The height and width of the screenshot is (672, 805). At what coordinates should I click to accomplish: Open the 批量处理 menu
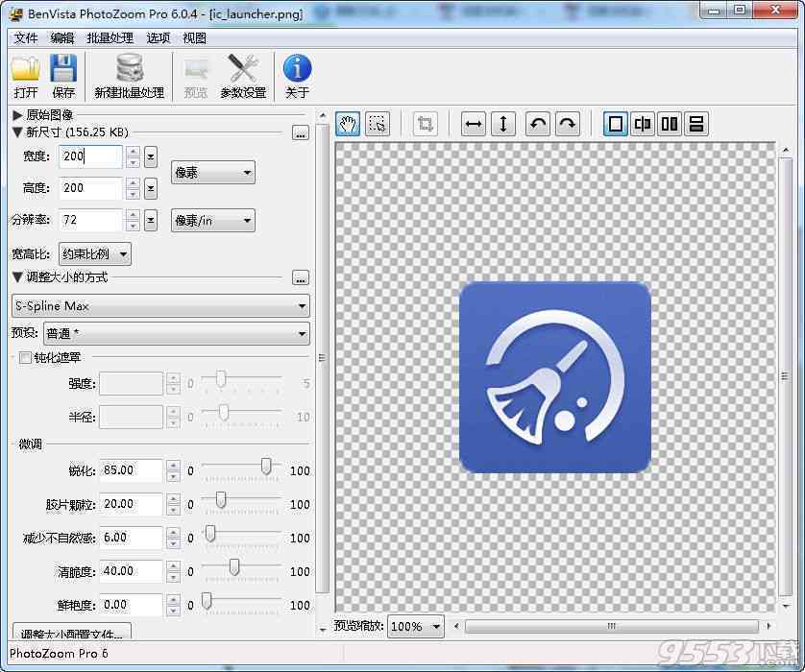point(110,38)
